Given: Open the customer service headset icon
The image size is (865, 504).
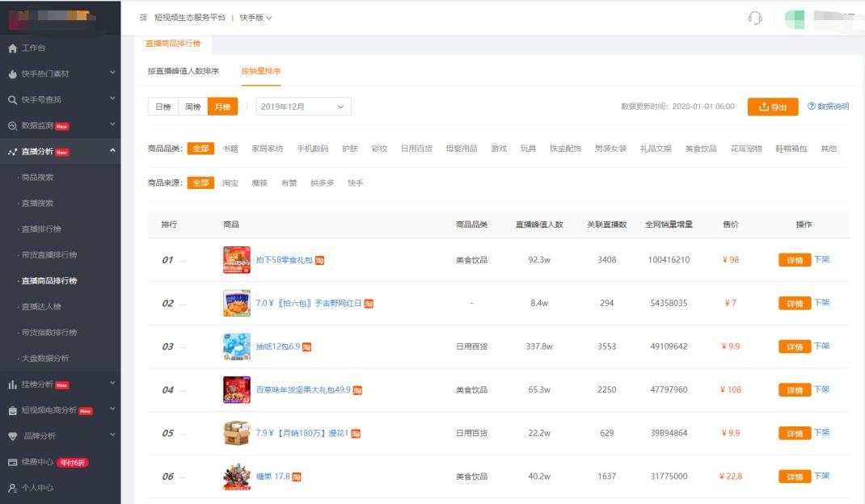Looking at the screenshot, I should click(x=755, y=19).
